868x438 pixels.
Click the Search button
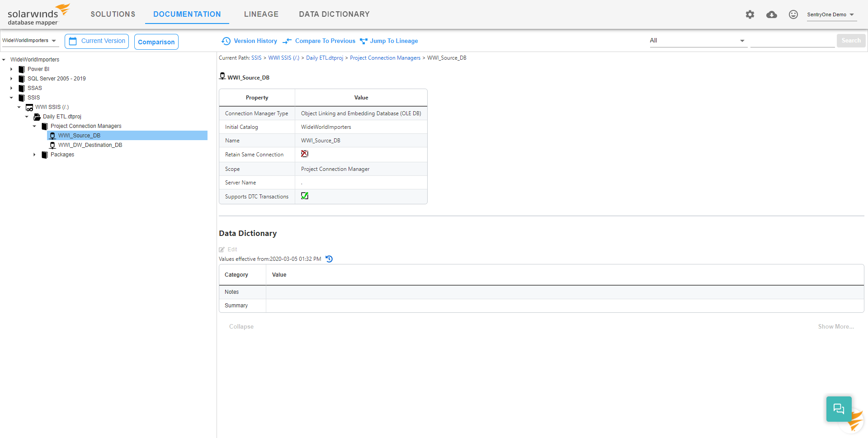click(x=851, y=41)
